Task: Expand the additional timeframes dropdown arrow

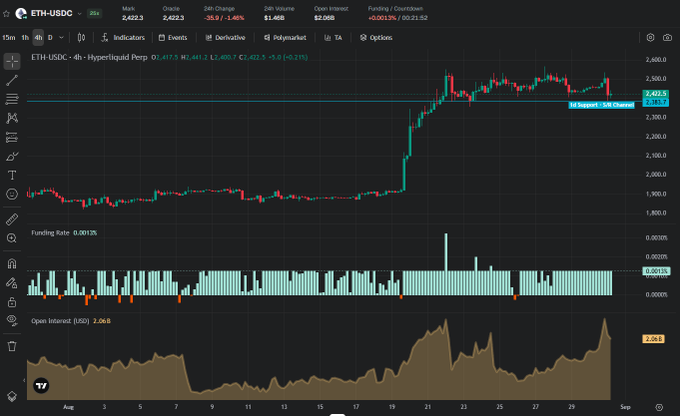Action: point(61,38)
